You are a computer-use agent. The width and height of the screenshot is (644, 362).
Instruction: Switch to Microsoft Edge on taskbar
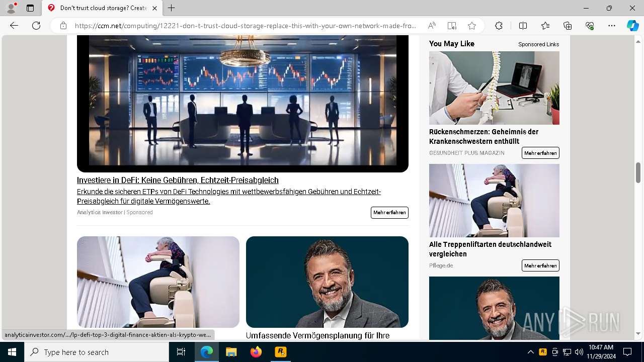pyautogui.click(x=207, y=352)
